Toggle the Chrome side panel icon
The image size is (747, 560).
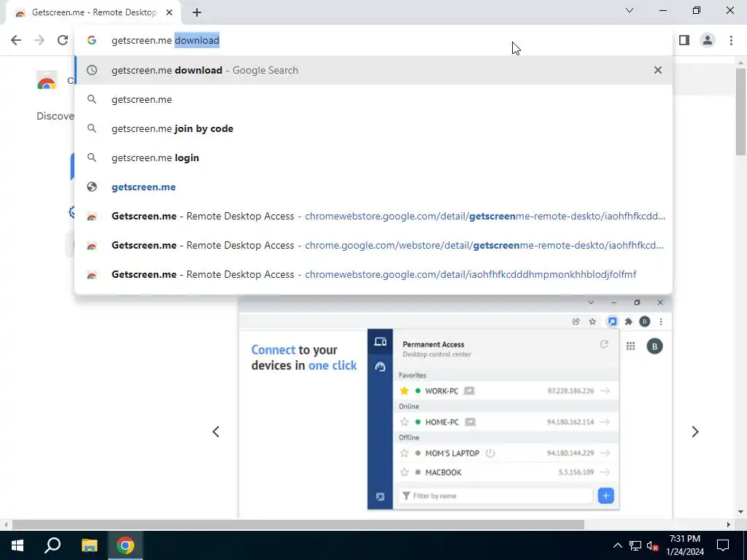[684, 41]
